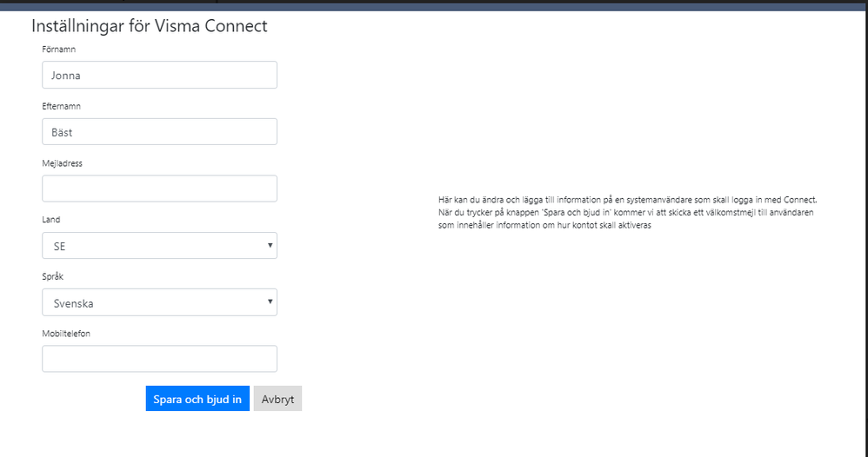Click the help line starting 'När du trycker'

(625, 212)
